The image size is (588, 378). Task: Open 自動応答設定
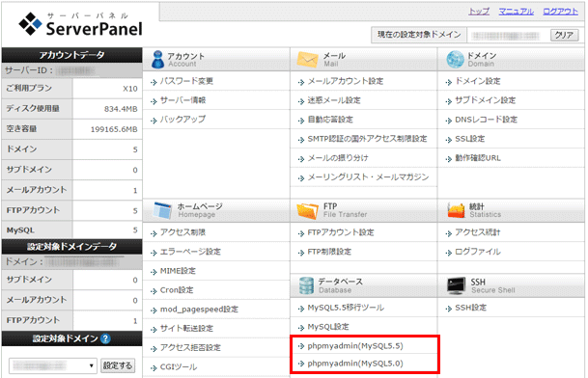(330, 120)
